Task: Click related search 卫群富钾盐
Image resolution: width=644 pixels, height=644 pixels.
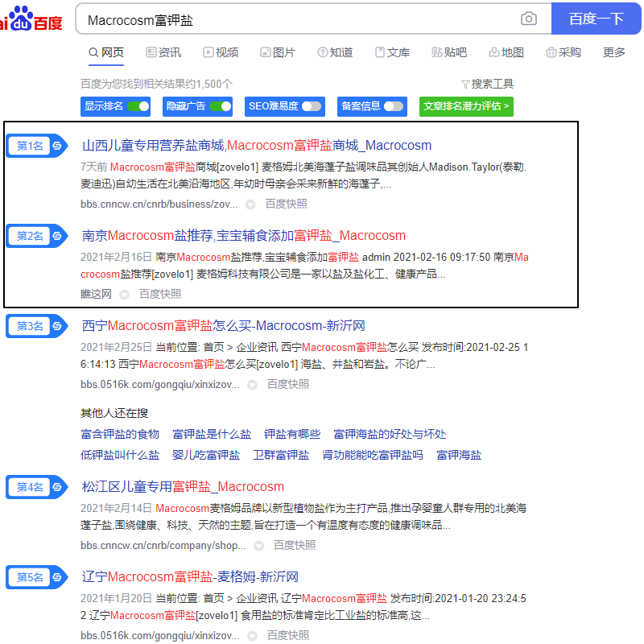Action: (281, 456)
